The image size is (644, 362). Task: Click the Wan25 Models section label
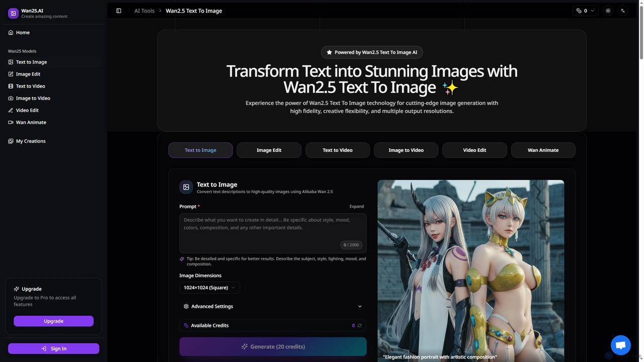(x=22, y=51)
